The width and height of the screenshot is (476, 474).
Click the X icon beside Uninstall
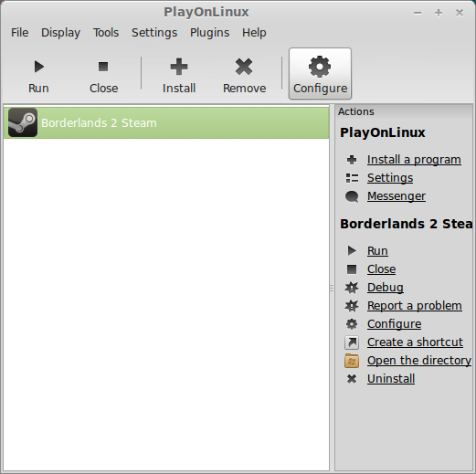pyautogui.click(x=352, y=379)
